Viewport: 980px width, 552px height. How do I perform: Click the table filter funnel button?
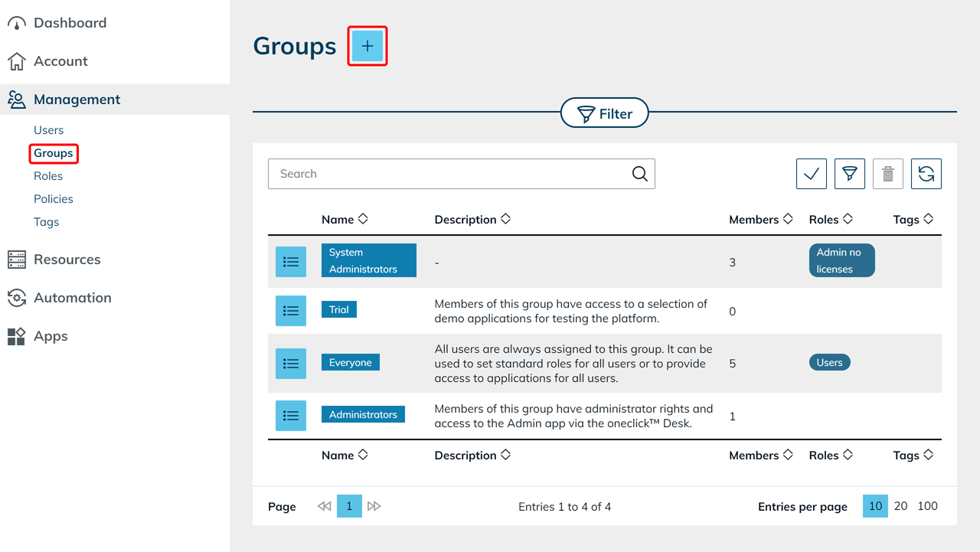point(850,174)
